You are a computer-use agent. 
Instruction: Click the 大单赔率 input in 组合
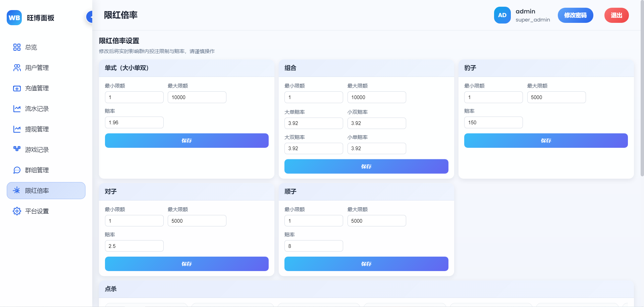coord(313,123)
